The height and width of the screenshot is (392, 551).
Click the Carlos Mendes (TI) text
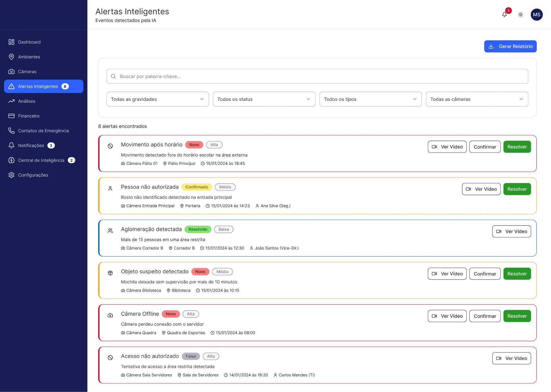point(297,375)
